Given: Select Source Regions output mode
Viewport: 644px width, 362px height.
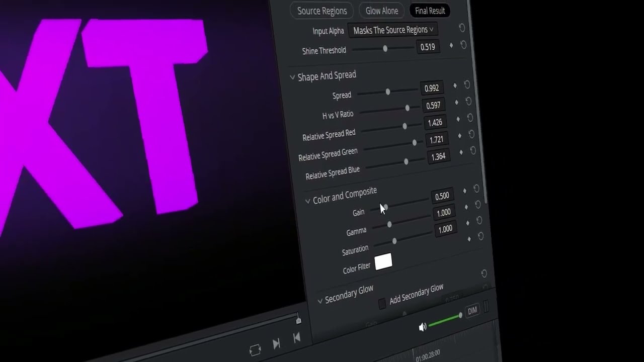Looking at the screenshot, I should coord(322,11).
